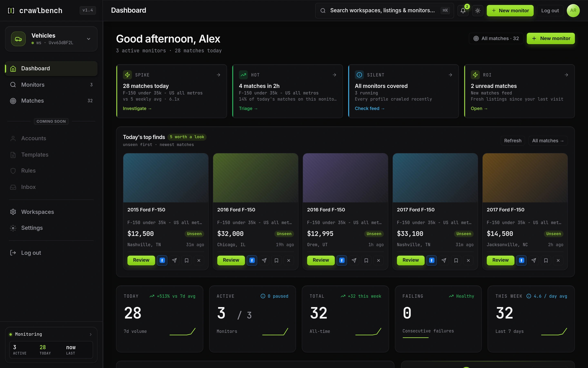The height and width of the screenshot is (368, 588).
Task: Open Templates coming-soon item
Action: tap(51, 155)
